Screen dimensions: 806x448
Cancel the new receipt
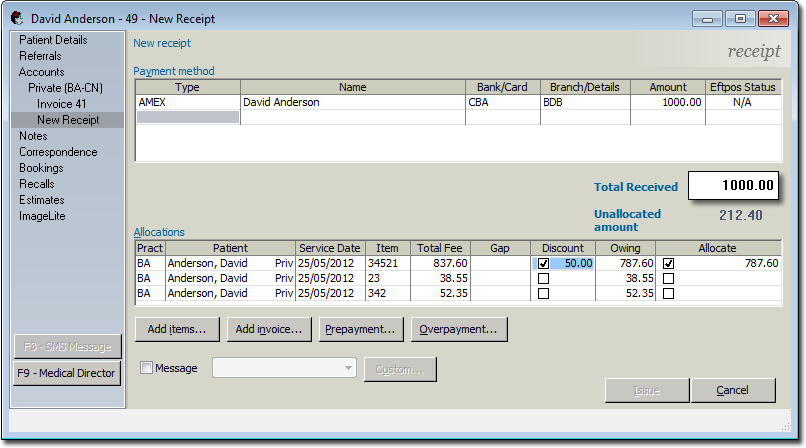pos(732,390)
